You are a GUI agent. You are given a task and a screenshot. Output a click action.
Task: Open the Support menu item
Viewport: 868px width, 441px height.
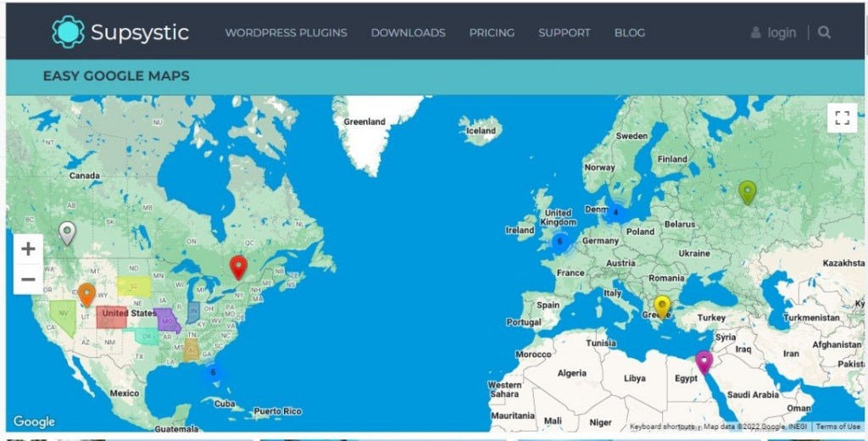click(565, 33)
